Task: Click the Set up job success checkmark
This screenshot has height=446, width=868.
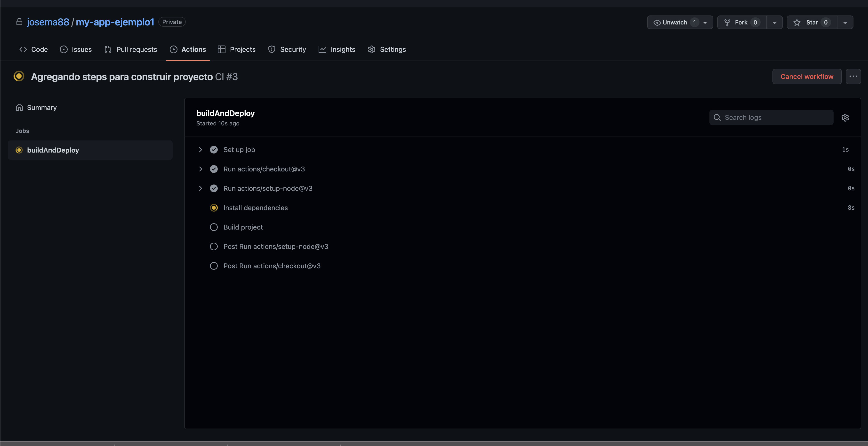Action: pyautogui.click(x=214, y=149)
